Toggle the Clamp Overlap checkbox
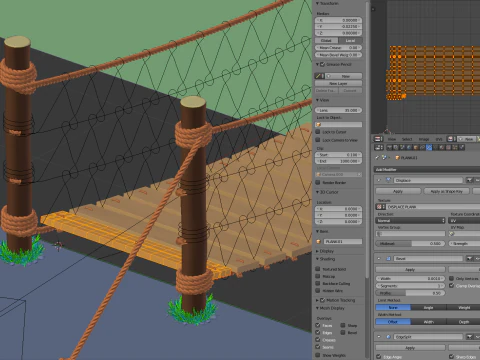This screenshot has width=480, height=360. tap(452, 286)
